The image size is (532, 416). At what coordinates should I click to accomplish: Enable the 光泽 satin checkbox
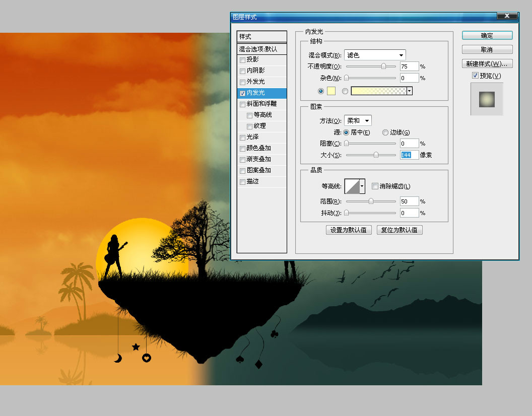point(243,137)
